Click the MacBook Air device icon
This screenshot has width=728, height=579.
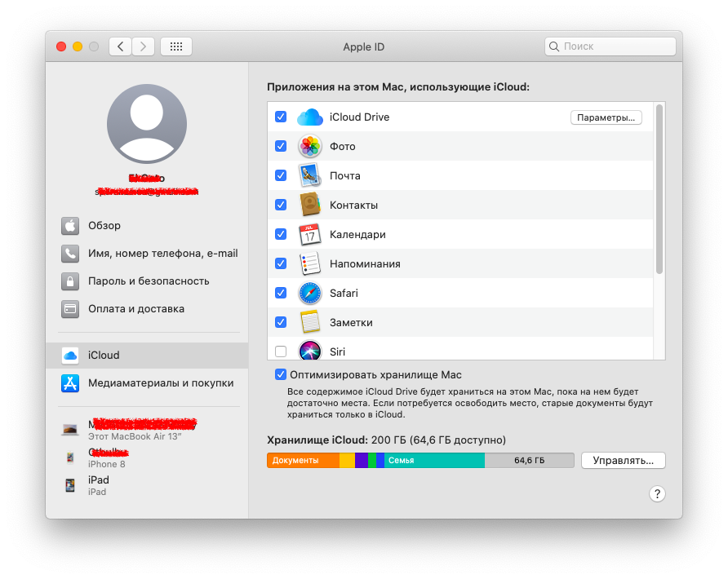coord(70,430)
